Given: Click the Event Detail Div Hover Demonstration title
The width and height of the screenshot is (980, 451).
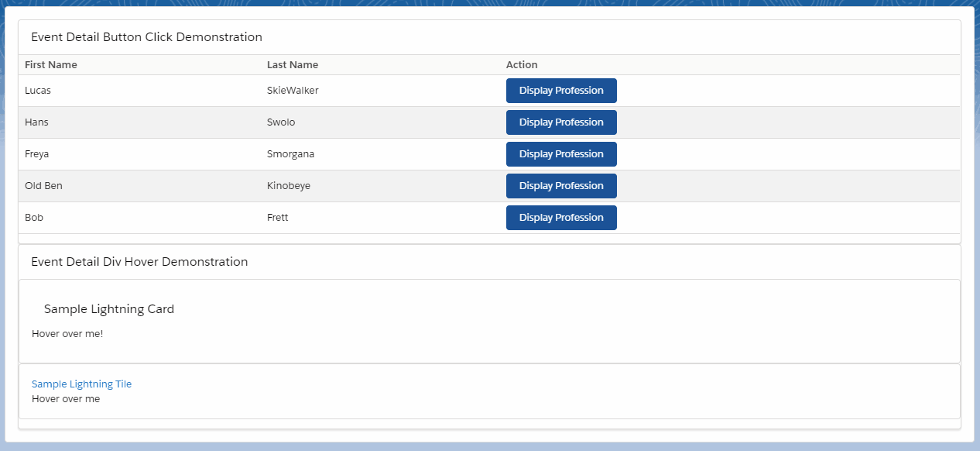Looking at the screenshot, I should point(139,262).
